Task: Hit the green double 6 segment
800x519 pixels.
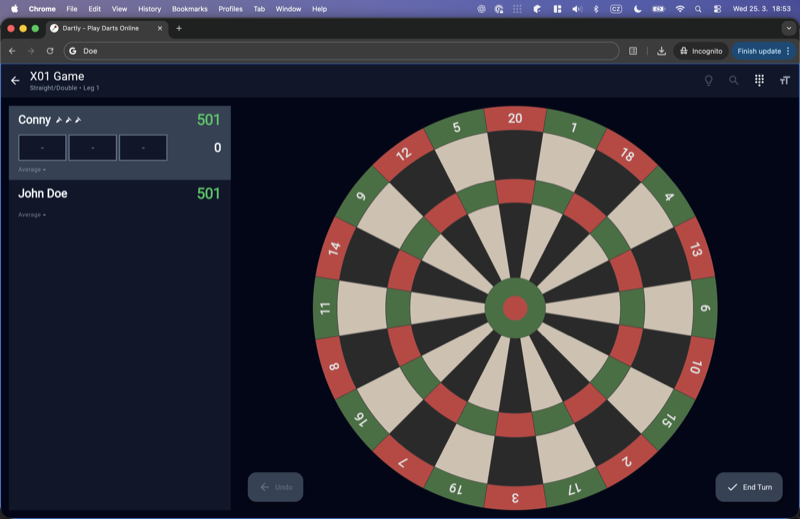Action: click(x=705, y=308)
